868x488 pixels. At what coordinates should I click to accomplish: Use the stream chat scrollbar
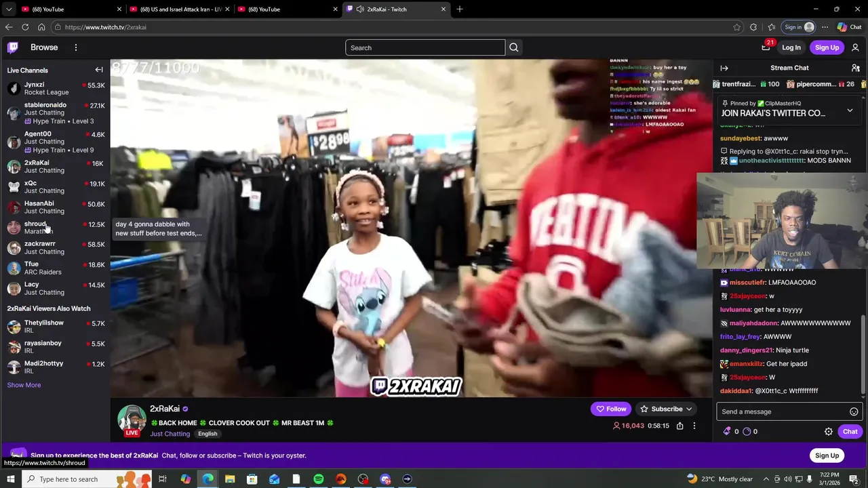tap(864, 354)
